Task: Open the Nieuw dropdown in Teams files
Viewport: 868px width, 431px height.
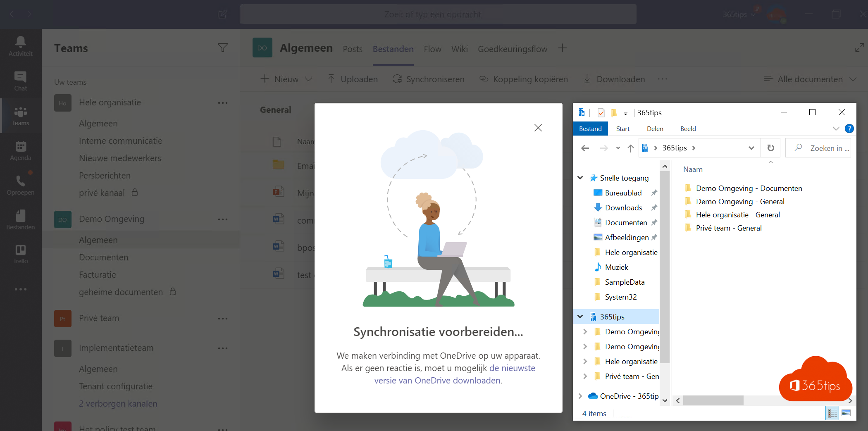Action: (286, 79)
